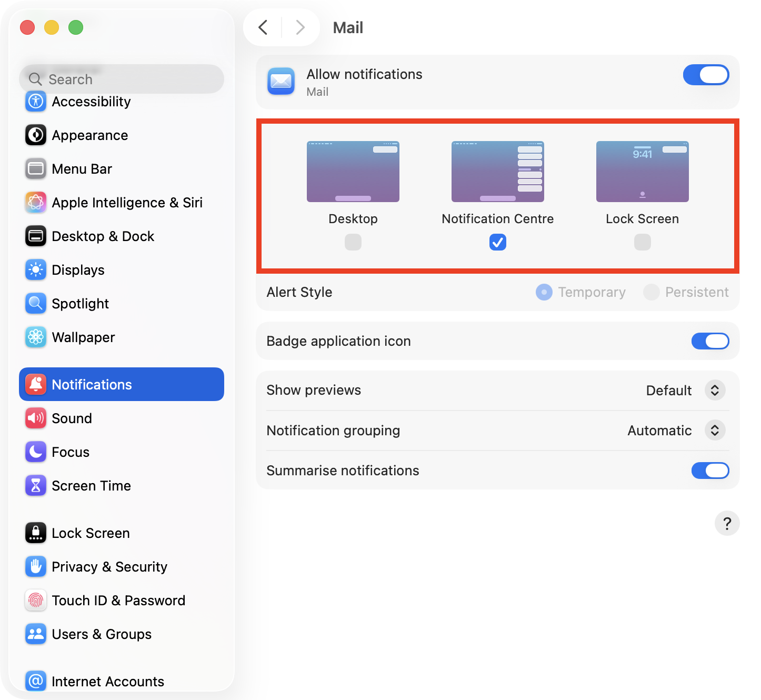The height and width of the screenshot is (700, 761).
Task: Select Notifications in the sidebar
Action: pos(92,384)
